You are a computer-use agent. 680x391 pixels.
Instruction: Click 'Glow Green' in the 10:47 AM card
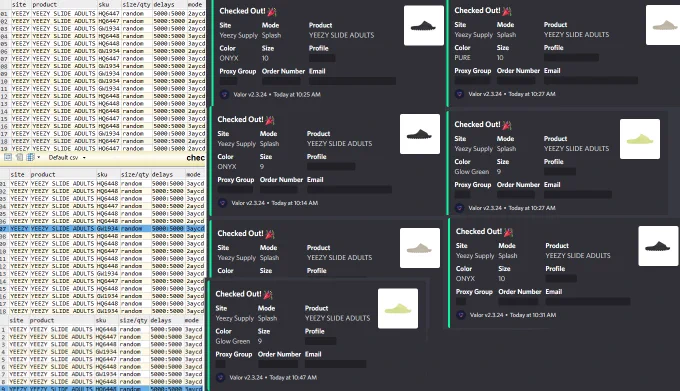click(x=233, y=341)
